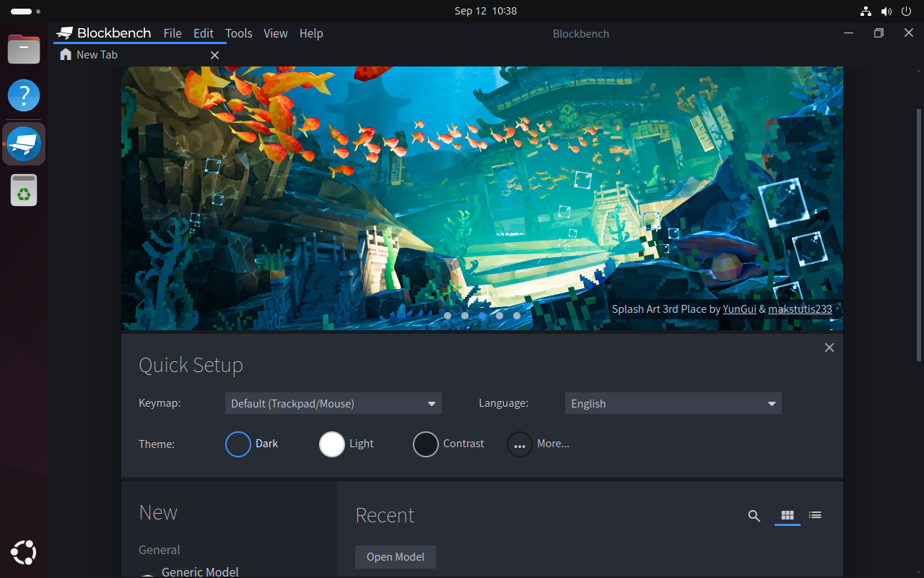Open the YunGui artist link
The height and width of the screenshot is (578, 924).
[739, 309]
